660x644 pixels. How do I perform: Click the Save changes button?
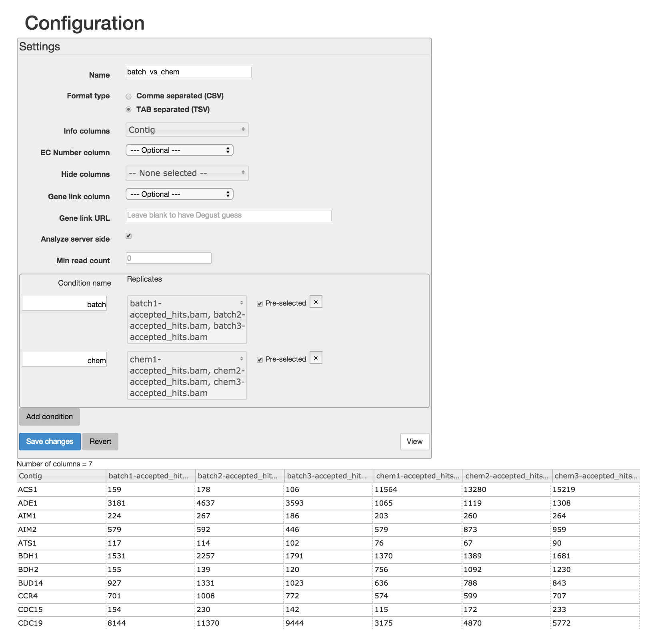(50, 442)
